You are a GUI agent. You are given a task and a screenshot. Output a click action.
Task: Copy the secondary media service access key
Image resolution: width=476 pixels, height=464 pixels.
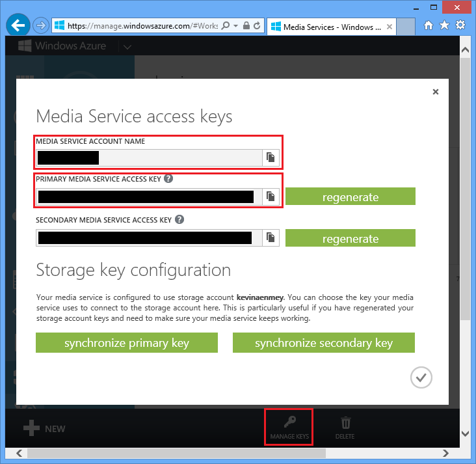pos(271,238)
